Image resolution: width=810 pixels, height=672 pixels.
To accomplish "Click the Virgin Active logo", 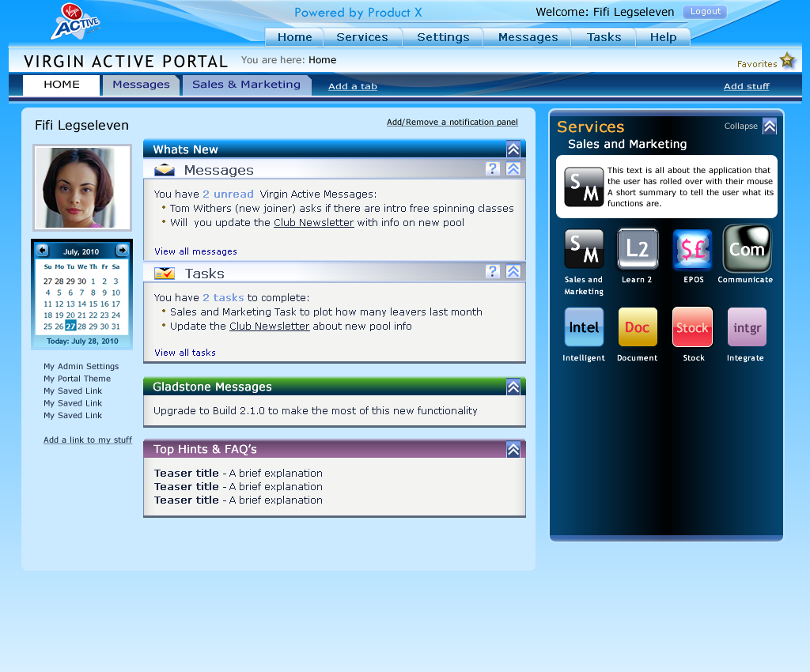I will point(76,21).
